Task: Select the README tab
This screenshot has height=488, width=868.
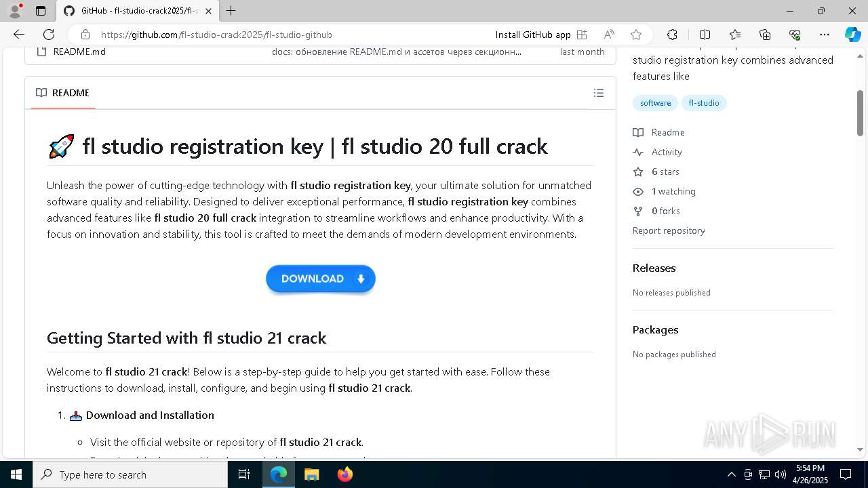Action: (63, 93)
